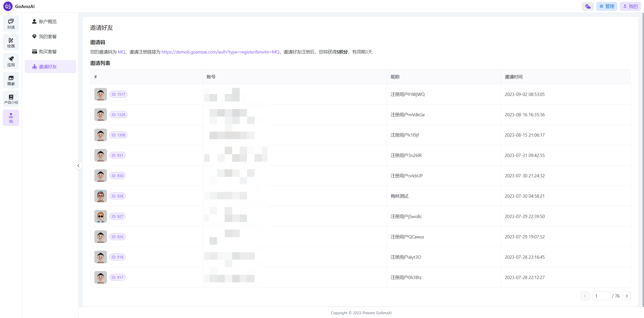Open the 画廊 gallery sidebar icon

(x=11, y=80)
